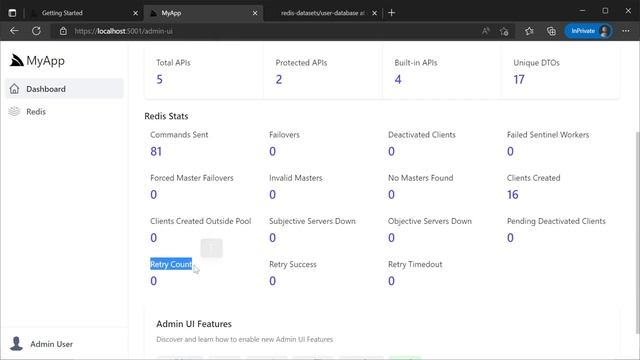Click the highlighted Retry Count label
This screenshot has height=360, width=640.
click(x=171, y=264)
